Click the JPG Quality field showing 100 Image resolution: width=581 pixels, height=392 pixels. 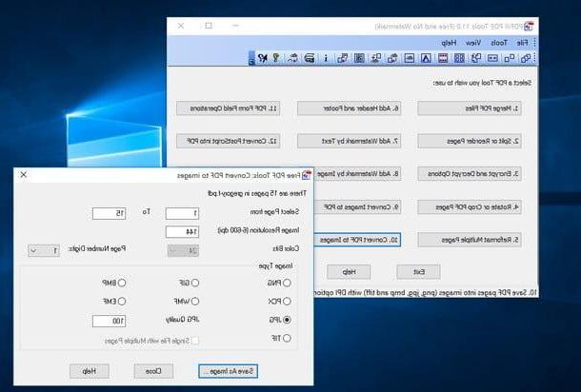[109, 322]
